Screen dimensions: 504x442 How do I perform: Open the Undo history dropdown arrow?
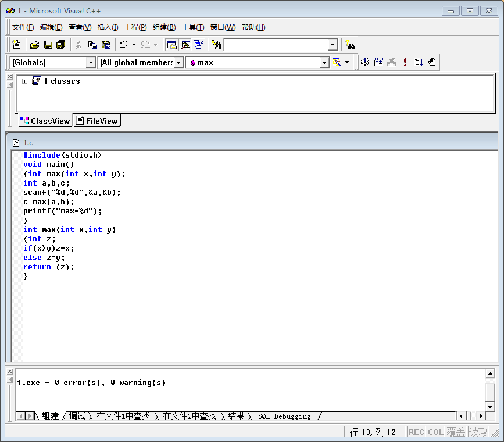coord(134,45)
